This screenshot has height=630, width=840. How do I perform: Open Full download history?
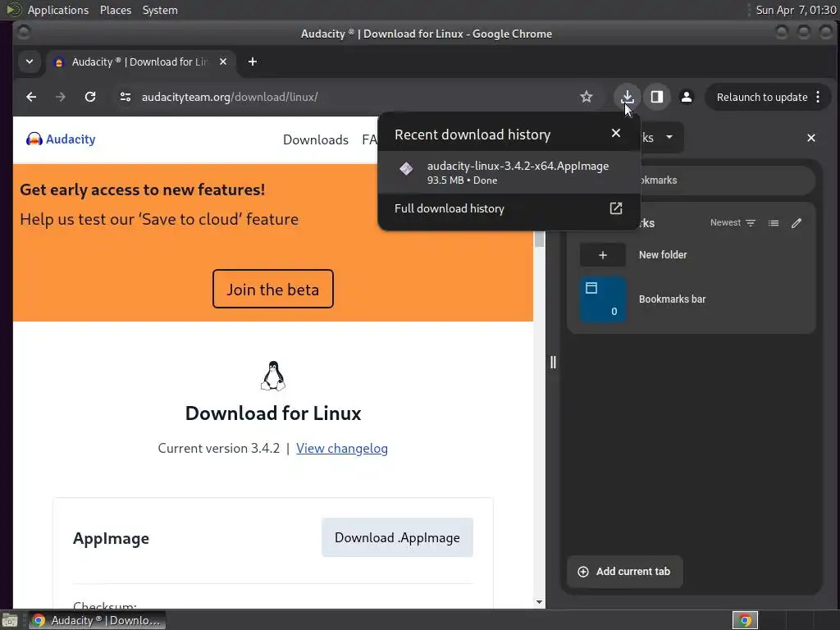(509, 208)
